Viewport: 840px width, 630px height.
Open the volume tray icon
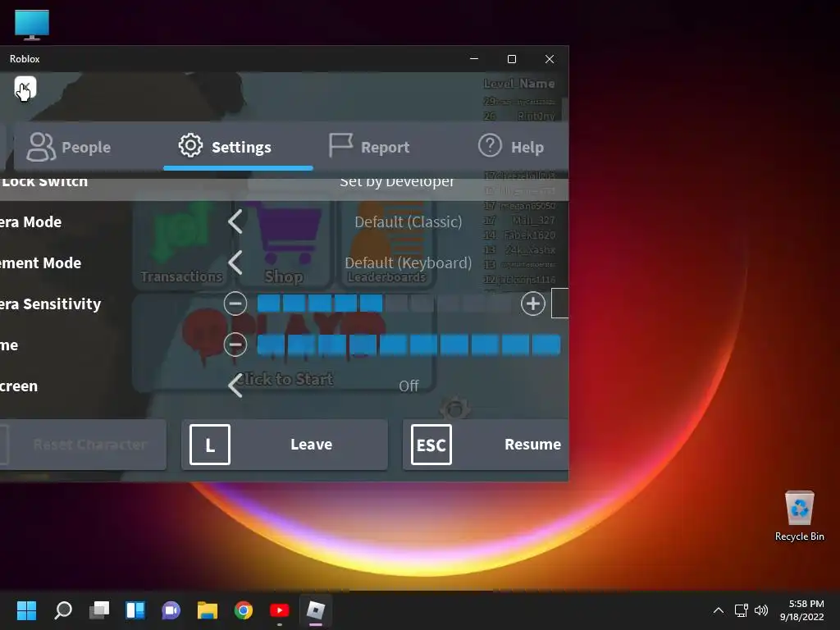coord(760,610)
